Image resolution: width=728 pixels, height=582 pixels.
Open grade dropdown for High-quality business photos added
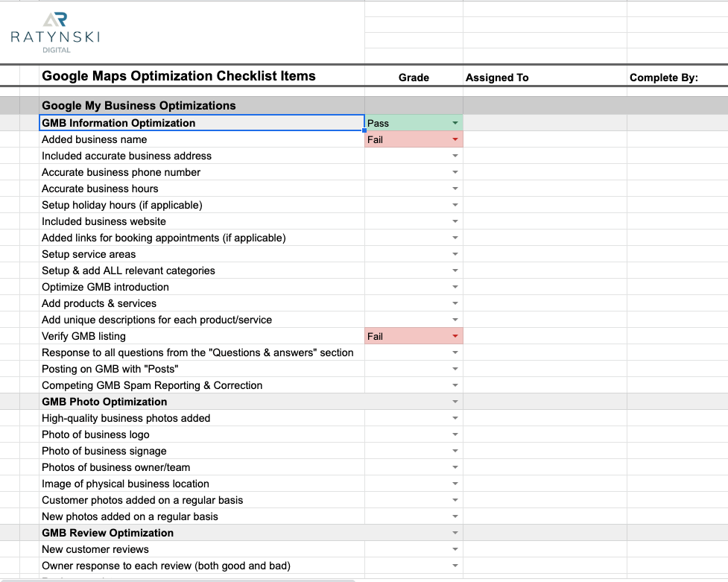click(x=455, y=418)
